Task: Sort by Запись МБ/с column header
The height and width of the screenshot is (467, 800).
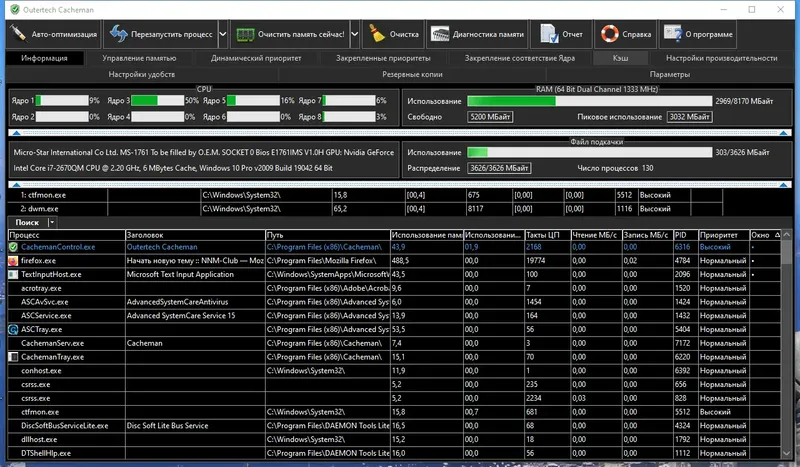Action: [647, 235]
